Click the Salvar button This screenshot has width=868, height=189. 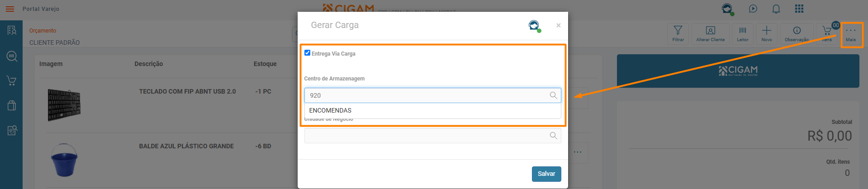pos(546,174)
